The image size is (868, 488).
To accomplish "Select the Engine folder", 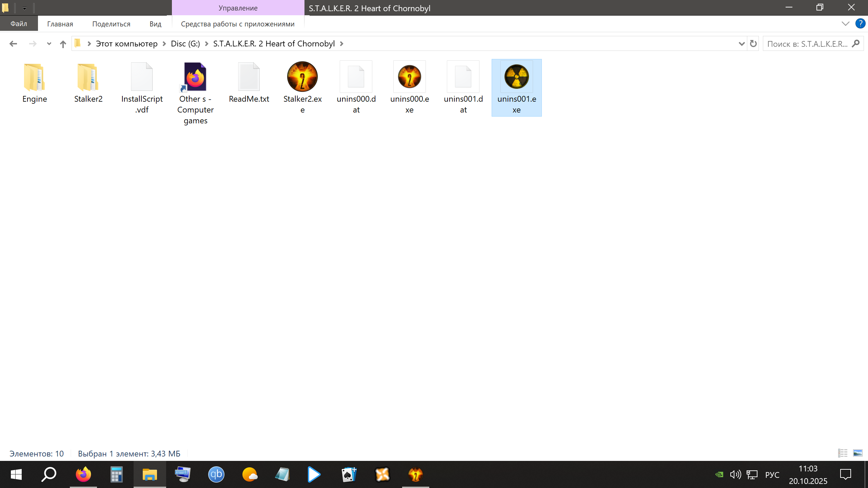I will [34, 77].
